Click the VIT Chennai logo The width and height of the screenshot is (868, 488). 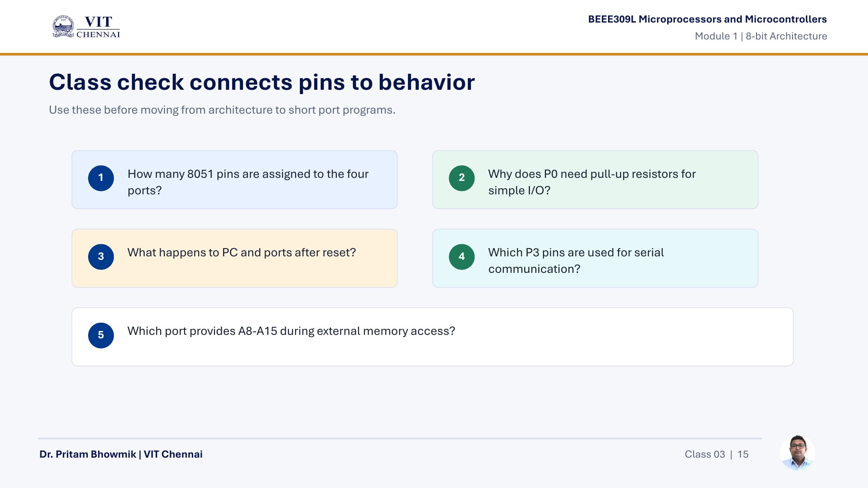pyautogui.click(x=86, y=27)
